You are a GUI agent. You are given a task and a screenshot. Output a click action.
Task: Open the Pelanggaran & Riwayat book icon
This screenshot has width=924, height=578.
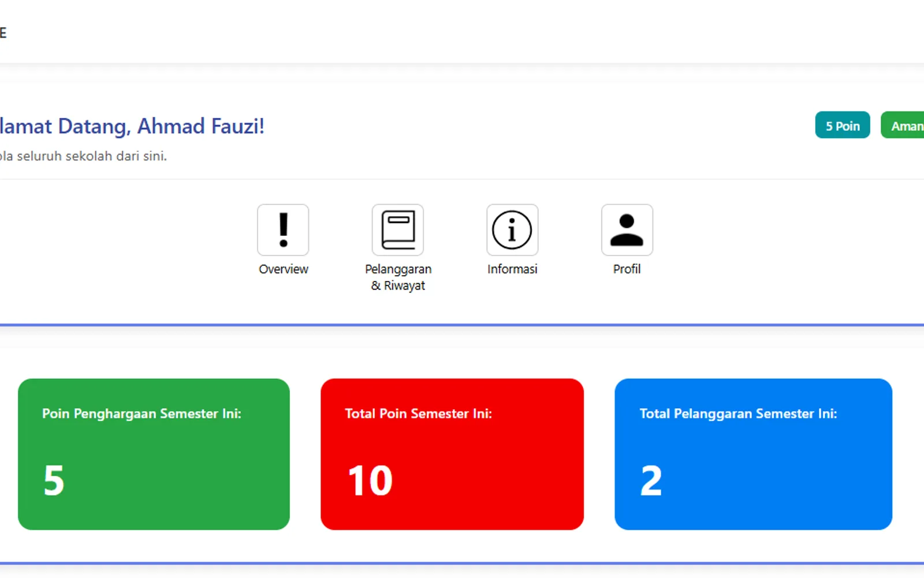pyautogui.click(x=398, y=230)
